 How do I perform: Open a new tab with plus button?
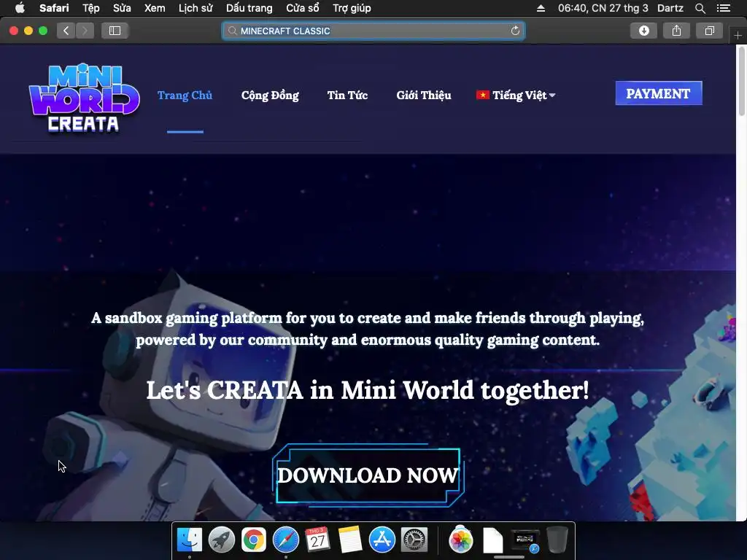738,36
